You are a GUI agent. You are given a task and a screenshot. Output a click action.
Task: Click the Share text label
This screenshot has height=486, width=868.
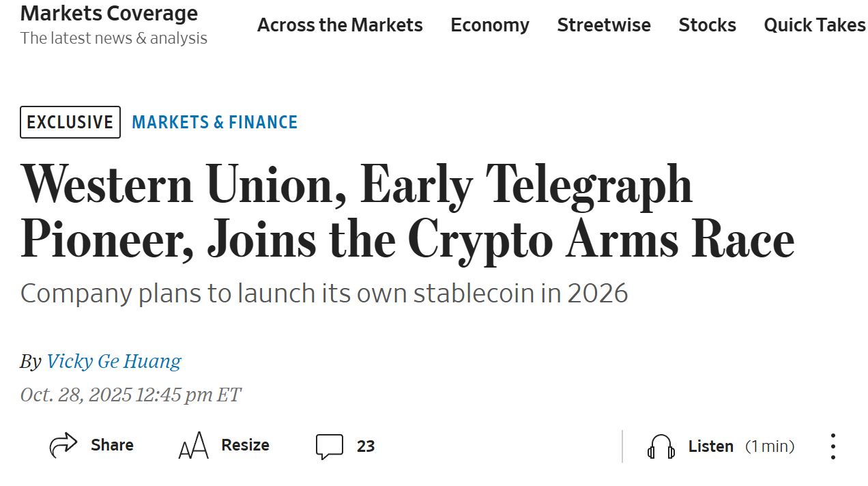pos(112,445)
